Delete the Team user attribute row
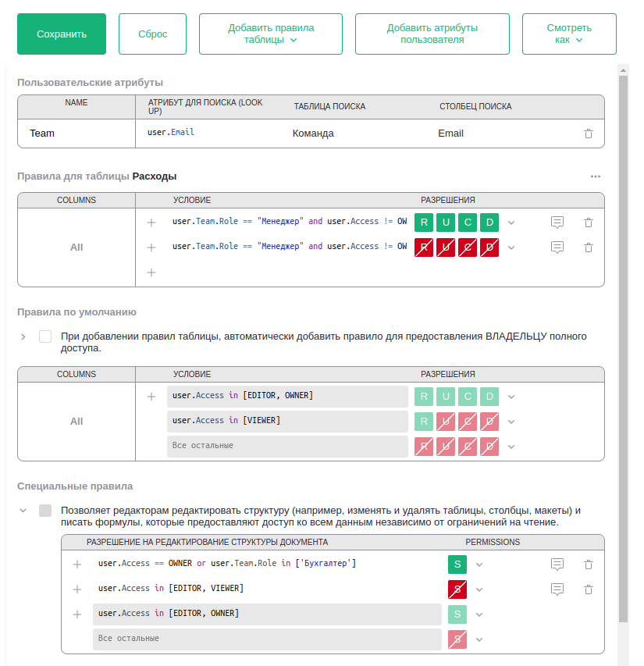Image resolution: width=644 pixels, height=666 pixels. (588, 134)
